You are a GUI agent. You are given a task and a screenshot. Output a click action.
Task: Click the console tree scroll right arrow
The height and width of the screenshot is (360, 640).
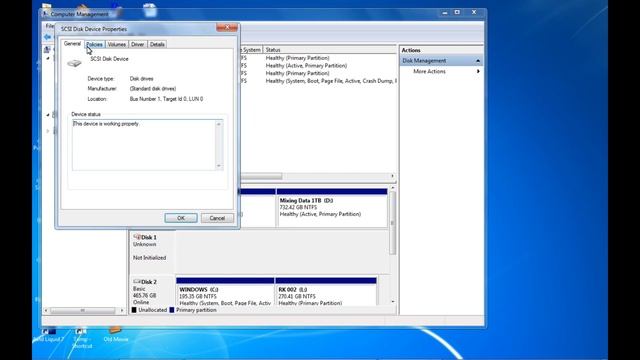pos(122,311)
